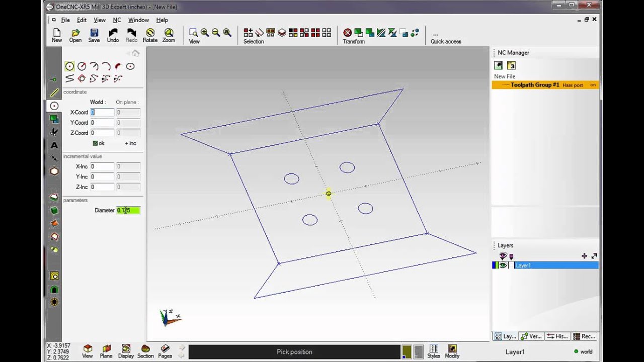Click the red cancel icon in Transform group
Viewport: 644px width, 362px height.
click(x=347, y=33)
